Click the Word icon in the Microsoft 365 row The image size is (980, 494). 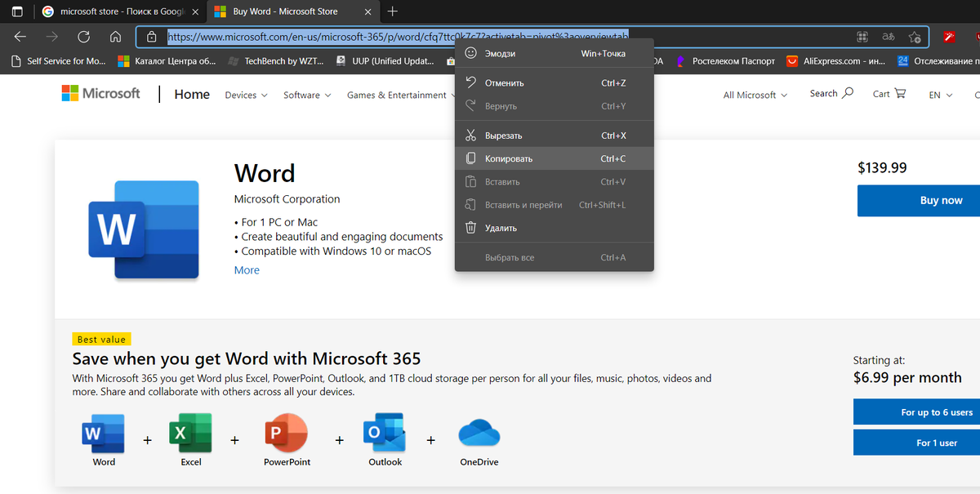pos(104,433)
